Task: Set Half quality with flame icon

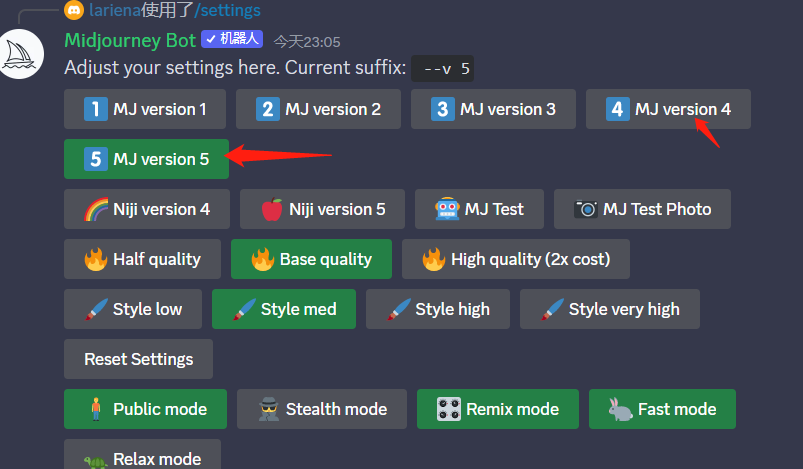Action: (x=142, y=259)
